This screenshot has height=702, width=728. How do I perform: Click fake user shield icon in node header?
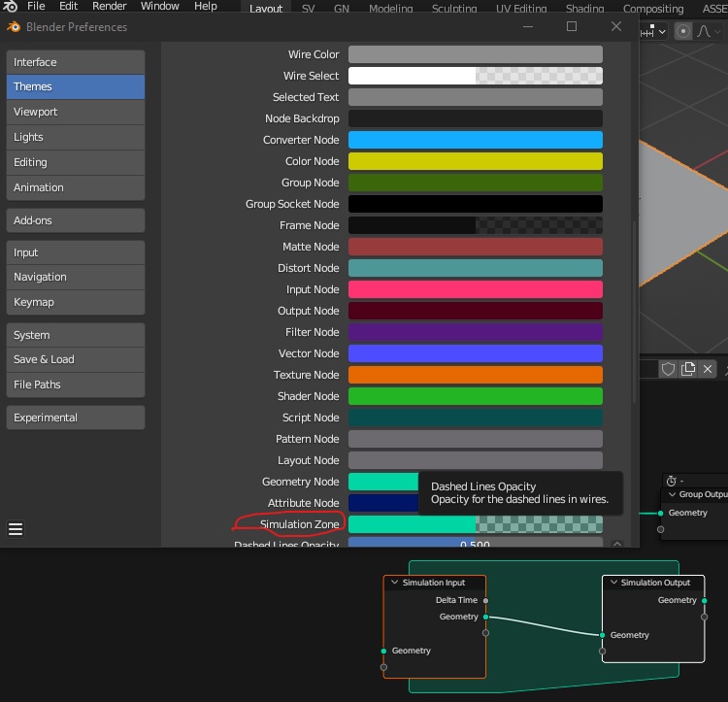tap(668, 369)
